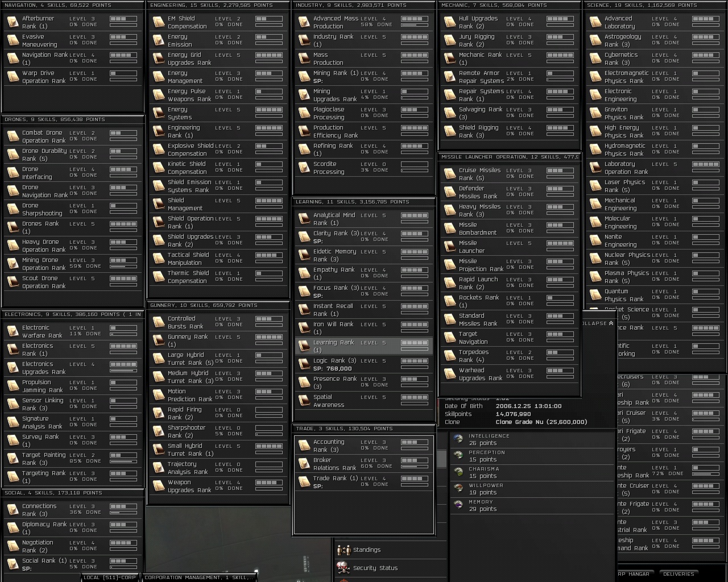
Task: Toggle the Learning skill group header
Action: point(365,202)
